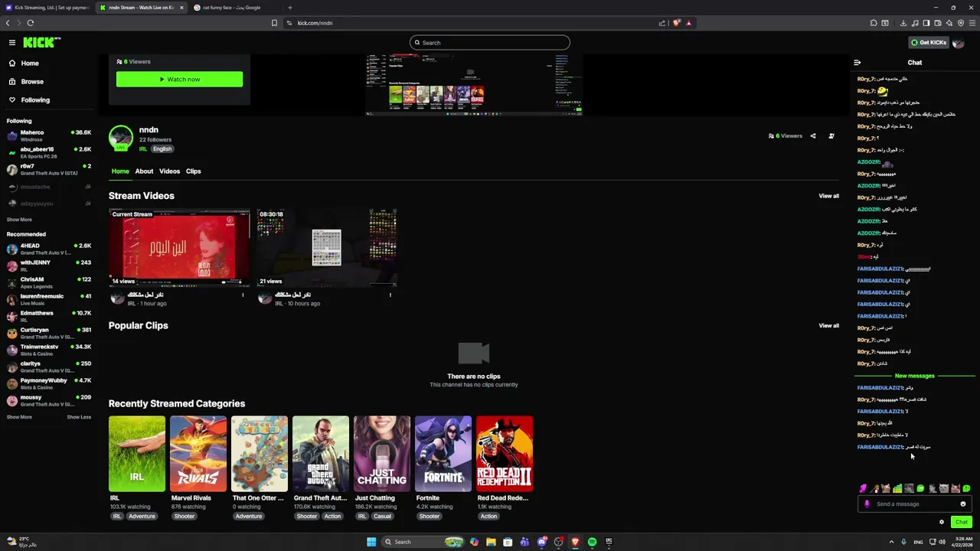This screenshot has width=980, height=551.
Task: Click the green Chat send button
Action: tap(962, 522)
